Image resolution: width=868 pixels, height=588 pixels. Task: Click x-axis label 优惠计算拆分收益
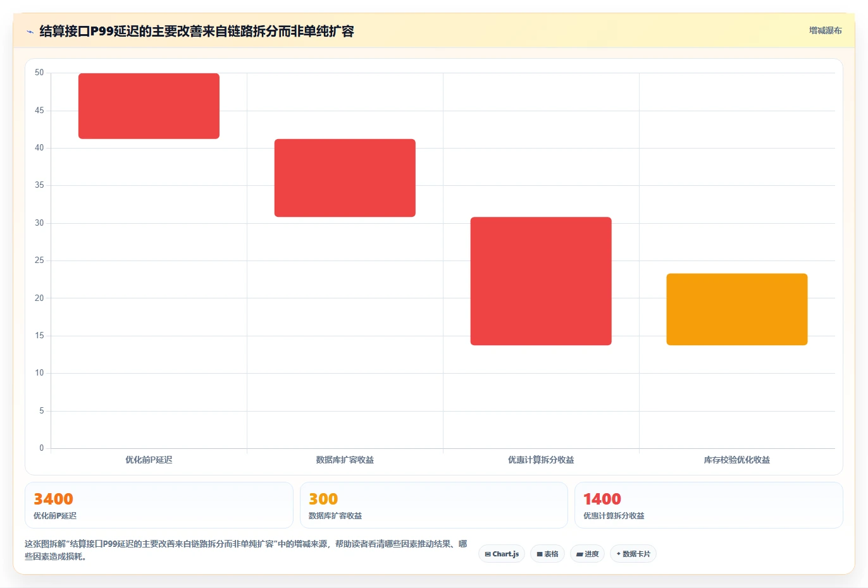pyautogui.click(x=541, y=460)
